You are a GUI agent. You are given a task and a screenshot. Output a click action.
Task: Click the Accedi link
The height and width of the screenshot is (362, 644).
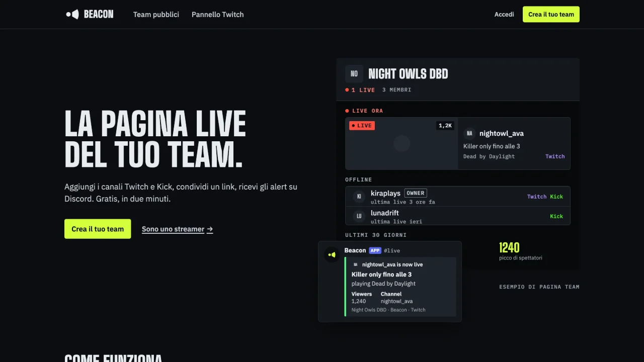504,15
